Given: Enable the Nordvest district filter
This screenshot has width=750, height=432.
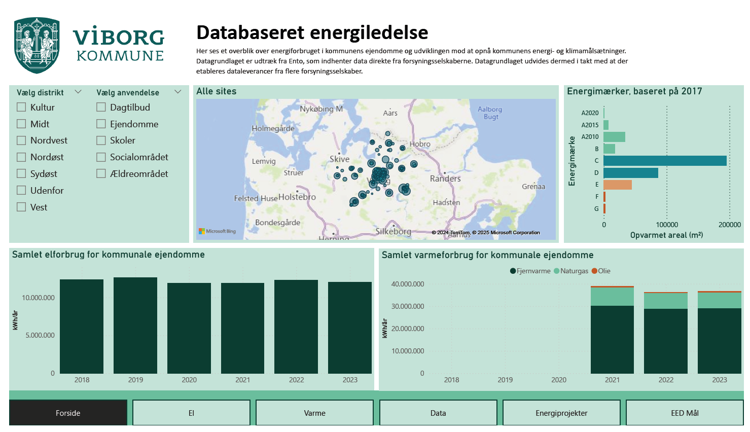Looking at the screenshot, I should pyautogui.click(x=21, y=141).
